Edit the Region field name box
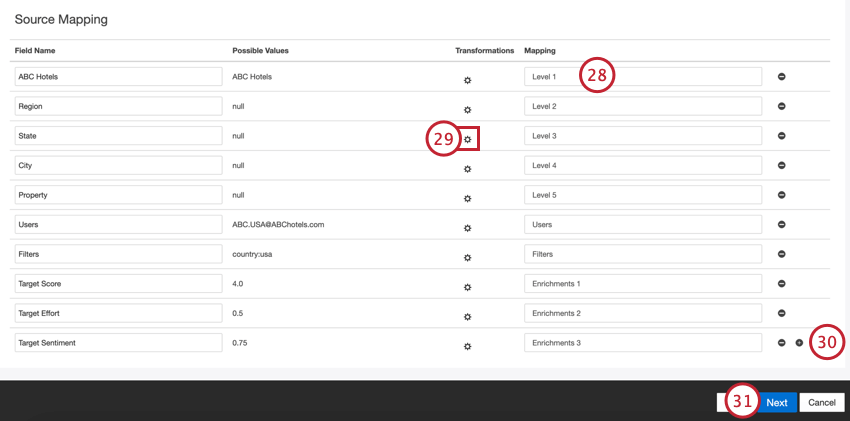The width and height of the screenshot is (850, 421). click(119, 106)
